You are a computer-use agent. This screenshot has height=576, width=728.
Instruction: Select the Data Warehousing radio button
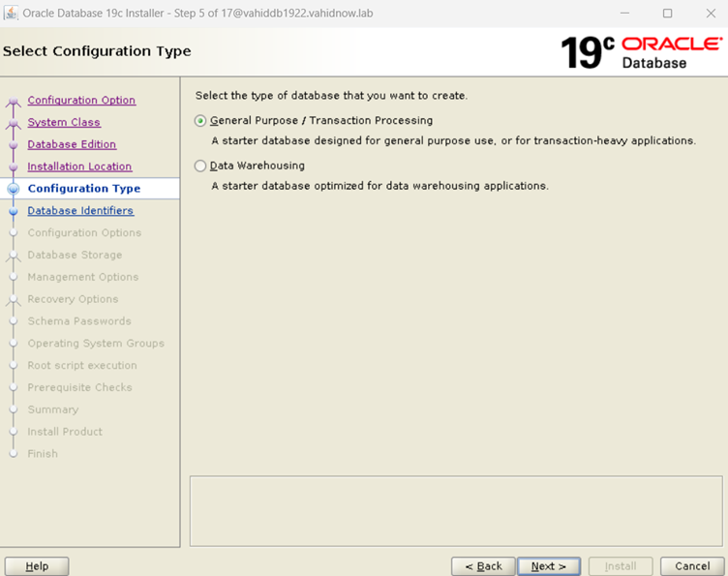[200, 166]
